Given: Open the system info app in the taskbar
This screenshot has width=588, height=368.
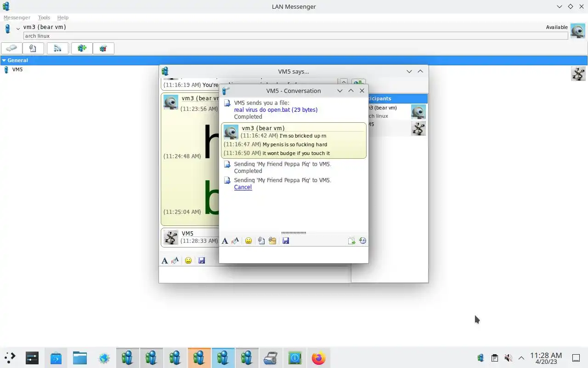Looking at the screenshot, I should [294, 358].
